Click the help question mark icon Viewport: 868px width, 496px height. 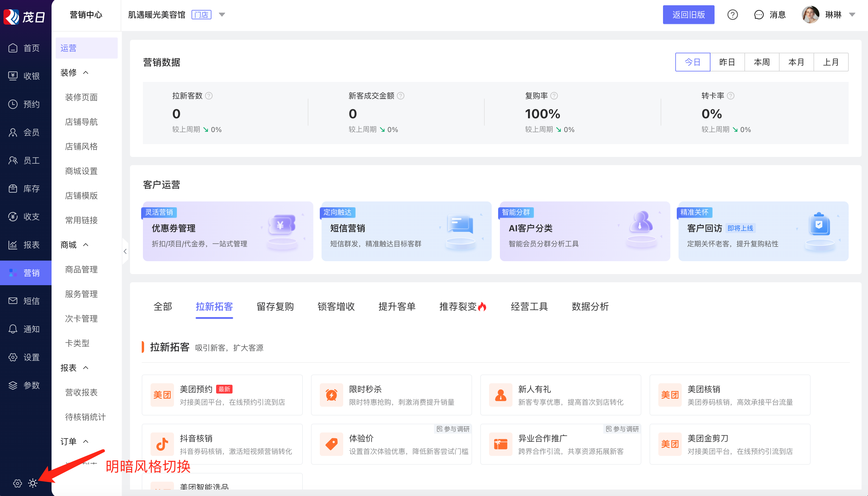coord(732,15)
